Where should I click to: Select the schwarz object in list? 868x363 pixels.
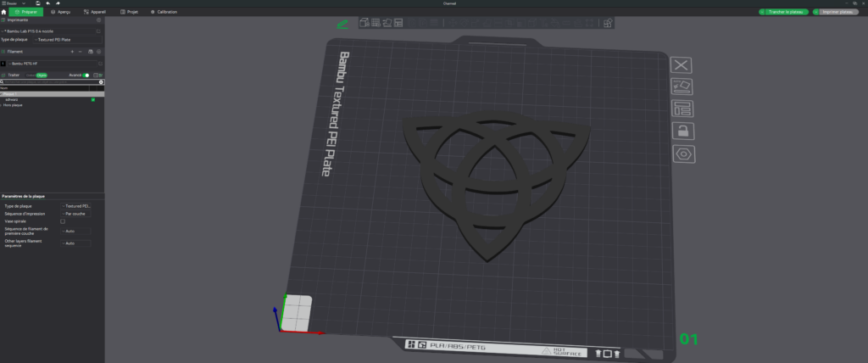click(x=12, y=100)
